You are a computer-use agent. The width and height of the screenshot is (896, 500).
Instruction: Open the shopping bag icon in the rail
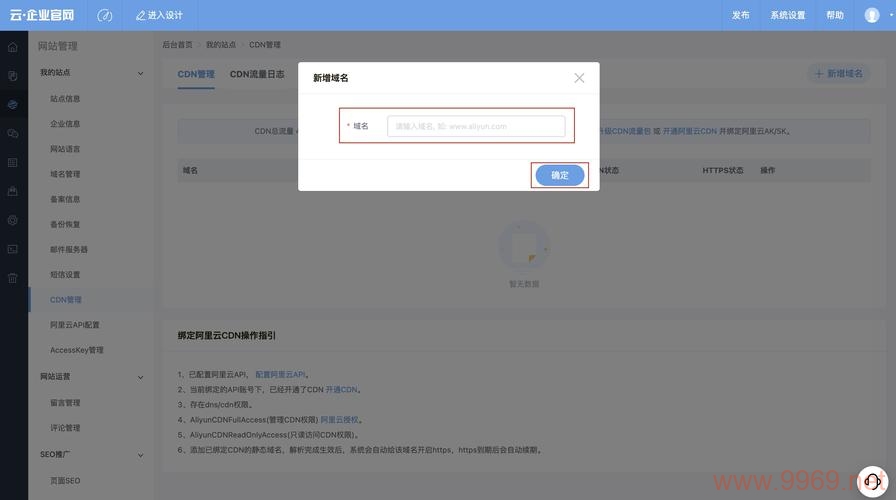(13, 191)
